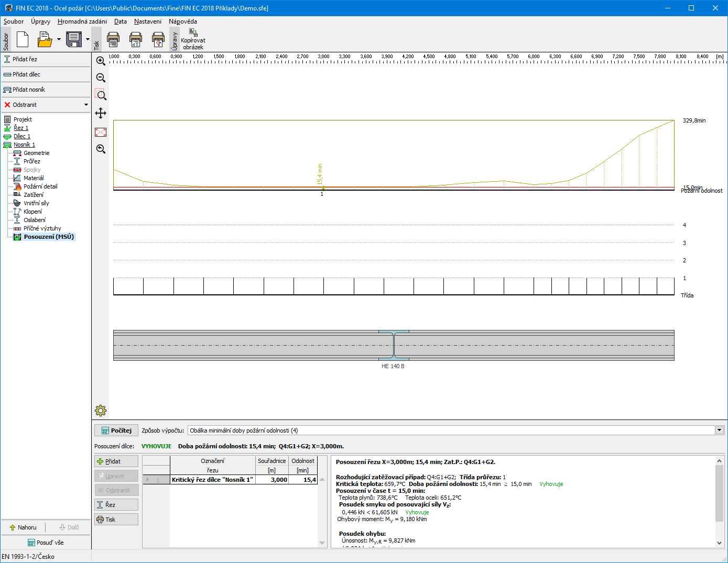Click the Počítej calculate button
Image resolution: width=728 pixels, height=563 pixels.
tap(116, 430)
